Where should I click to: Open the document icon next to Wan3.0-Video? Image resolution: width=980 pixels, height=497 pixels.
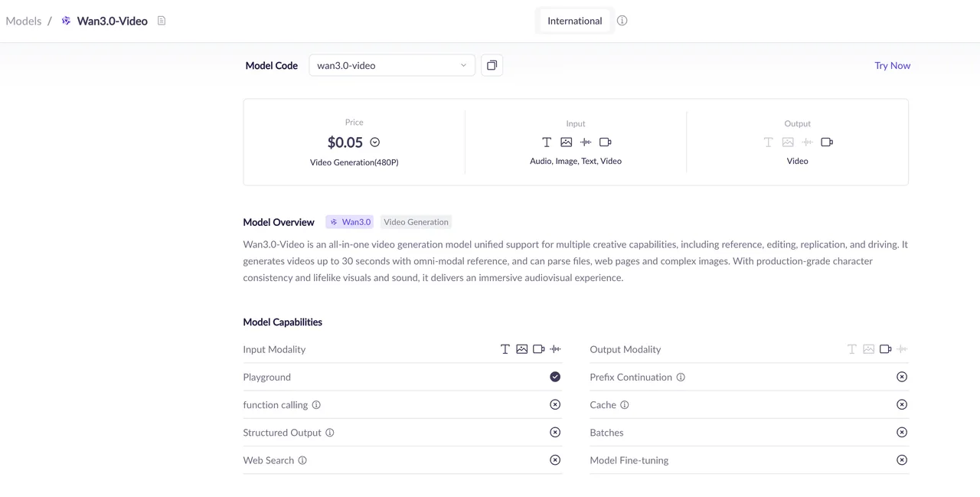162,21
